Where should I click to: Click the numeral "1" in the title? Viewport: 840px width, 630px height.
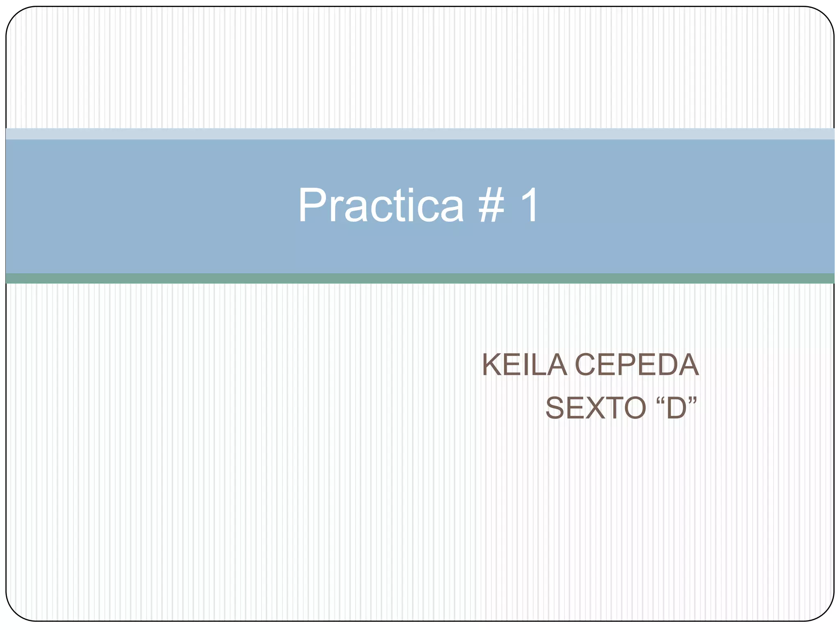pyautogui.click(x=529, y=205)
